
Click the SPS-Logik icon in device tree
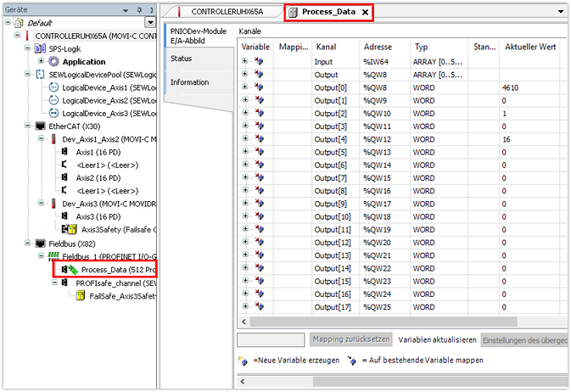40,49
